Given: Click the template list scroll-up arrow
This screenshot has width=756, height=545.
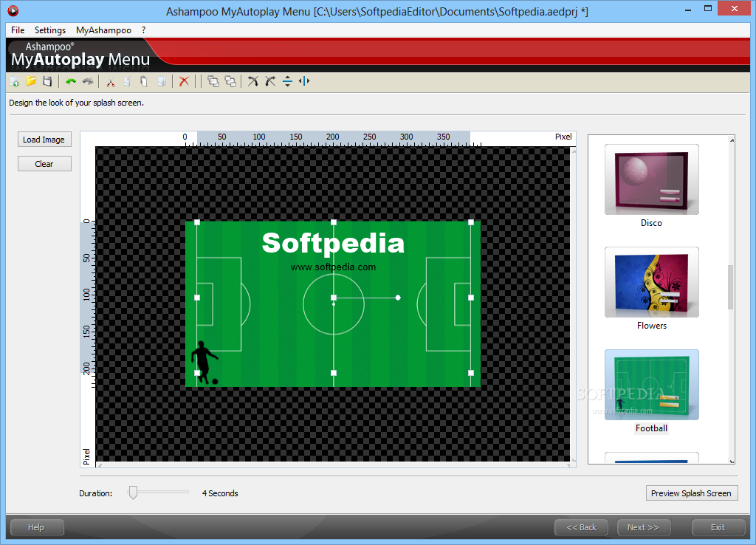Looking at the screenshot, I should tap(732, 140).
